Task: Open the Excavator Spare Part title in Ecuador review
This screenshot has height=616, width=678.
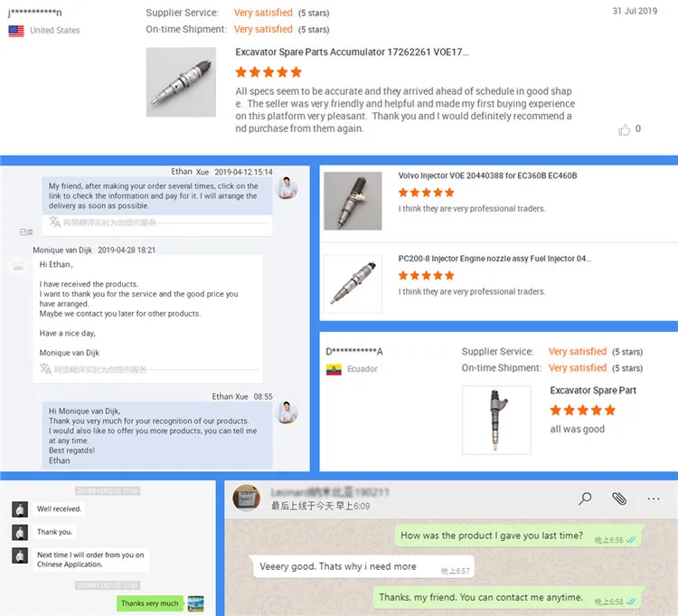Action: coord(593,390)
